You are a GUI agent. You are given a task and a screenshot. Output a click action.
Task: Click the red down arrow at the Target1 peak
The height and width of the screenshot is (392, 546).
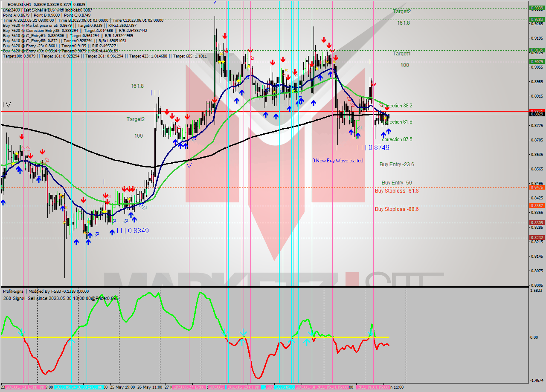click(x=332, y=50)
